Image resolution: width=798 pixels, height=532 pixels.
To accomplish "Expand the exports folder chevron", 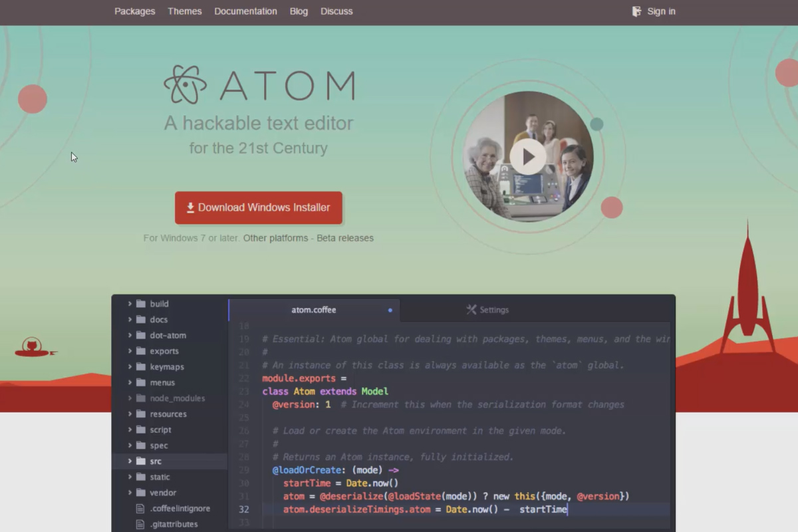I will click(x=130, y=351).
